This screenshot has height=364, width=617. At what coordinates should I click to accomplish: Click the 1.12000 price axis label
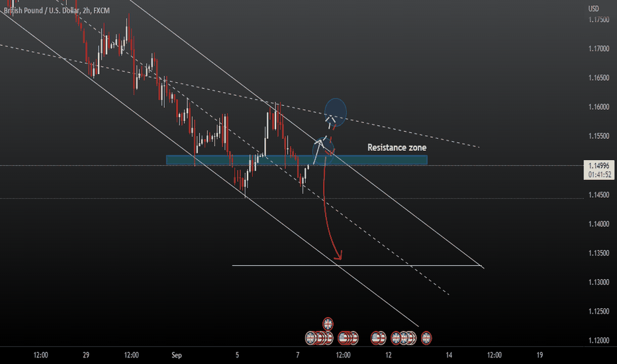[x=599, y=340]
